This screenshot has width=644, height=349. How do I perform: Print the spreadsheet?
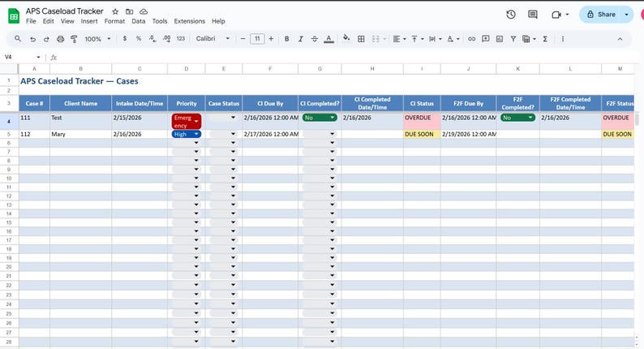[x=60, y=39]
